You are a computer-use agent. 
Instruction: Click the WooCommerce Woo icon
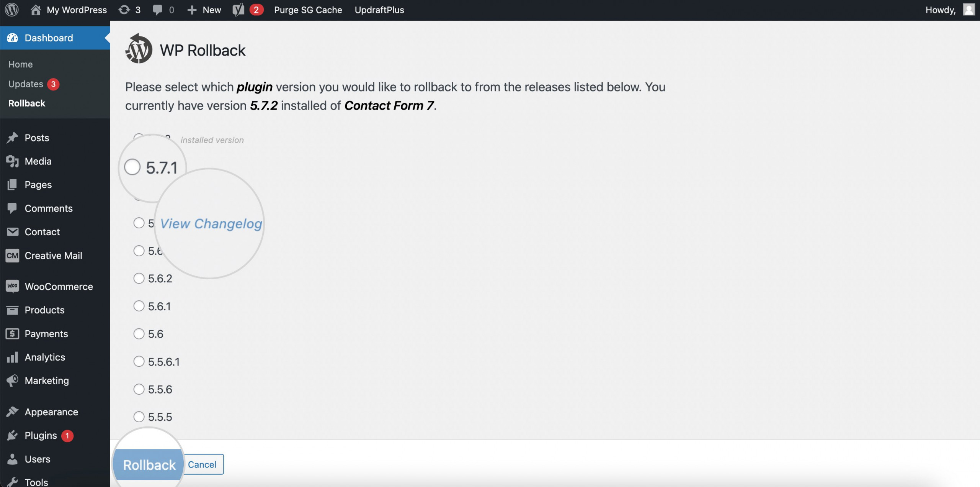point(13,286)
